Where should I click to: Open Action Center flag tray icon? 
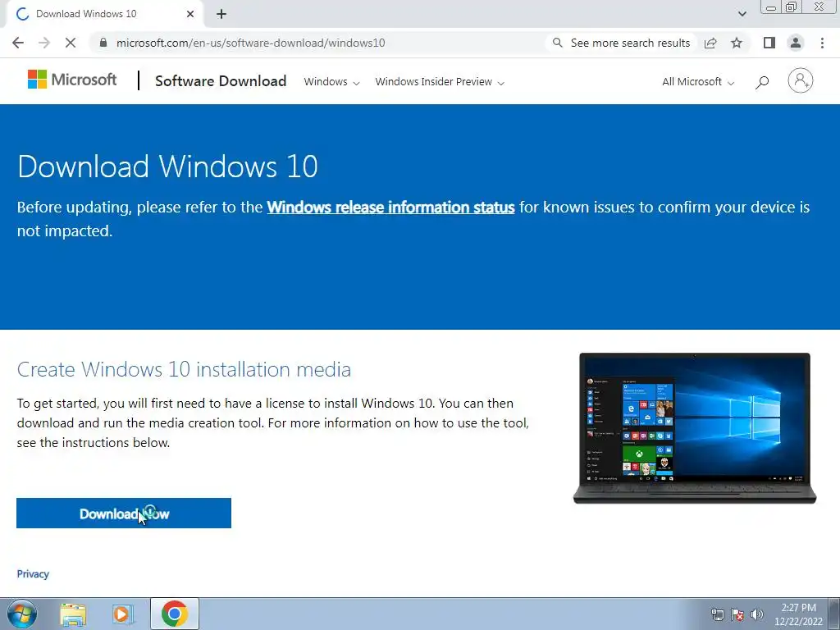[737, 614]
